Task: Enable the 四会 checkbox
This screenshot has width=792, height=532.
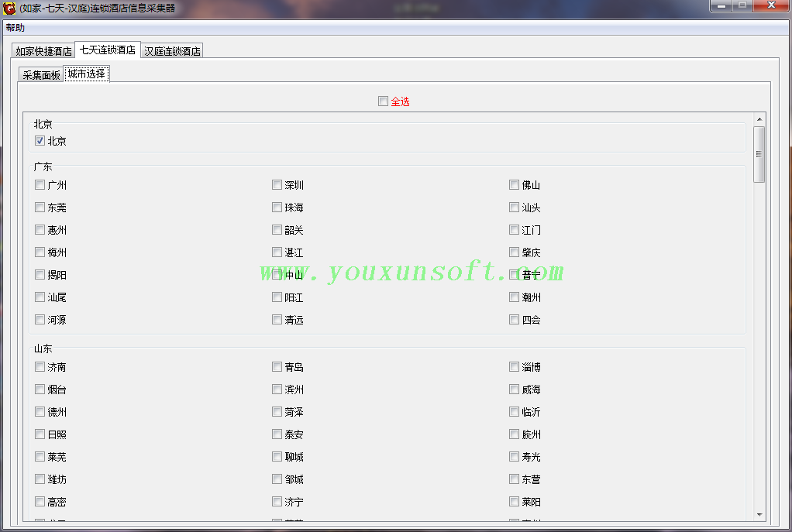Action: tap(515, 320)
